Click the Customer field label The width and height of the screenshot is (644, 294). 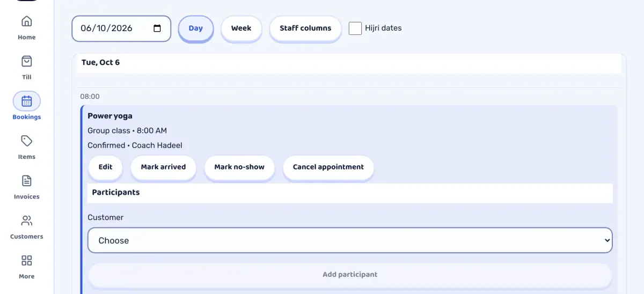(x=106, y=217)
